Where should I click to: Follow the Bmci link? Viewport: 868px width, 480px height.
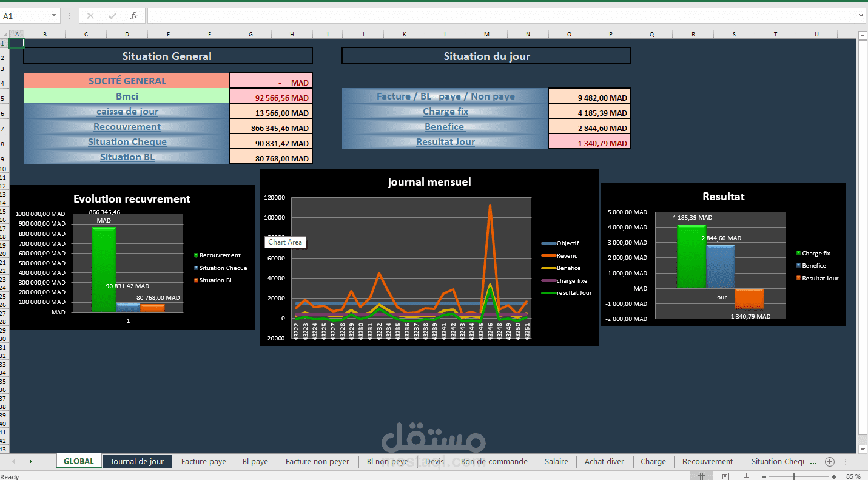(x=127, y=96)
